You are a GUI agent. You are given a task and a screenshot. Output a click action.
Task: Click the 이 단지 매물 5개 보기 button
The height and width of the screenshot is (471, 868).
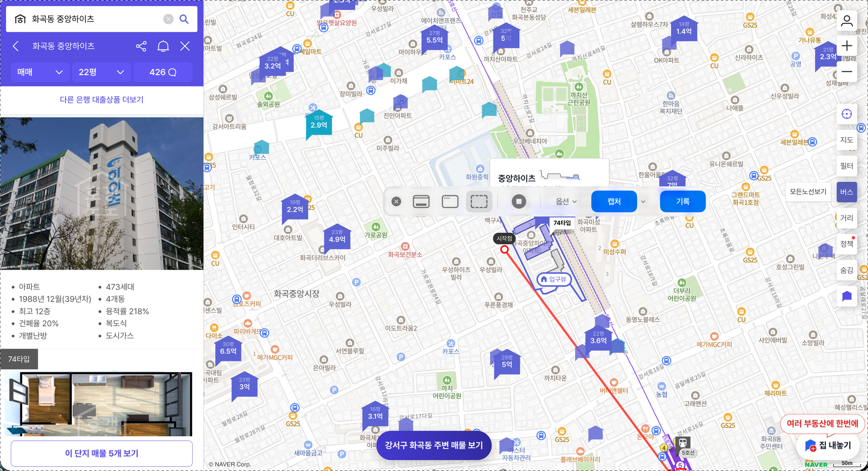pos(102,453)
